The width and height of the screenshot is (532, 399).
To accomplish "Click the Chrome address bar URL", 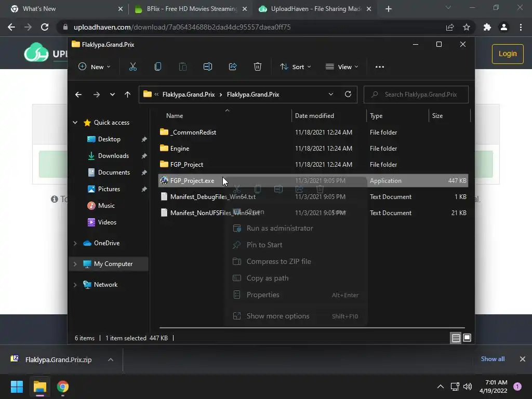I will (182, 27).
